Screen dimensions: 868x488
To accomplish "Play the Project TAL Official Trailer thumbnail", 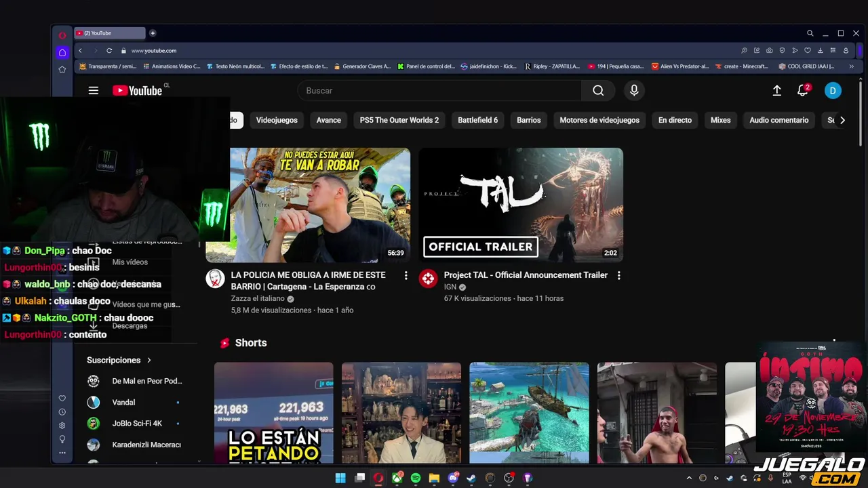I will tap(521, 205).
